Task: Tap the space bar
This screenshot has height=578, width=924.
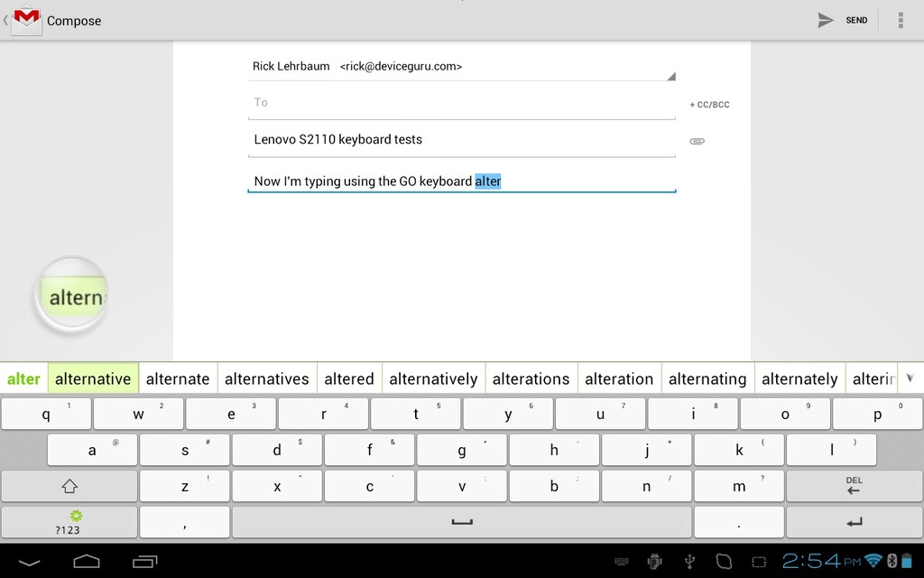Action: click(462, 522)
